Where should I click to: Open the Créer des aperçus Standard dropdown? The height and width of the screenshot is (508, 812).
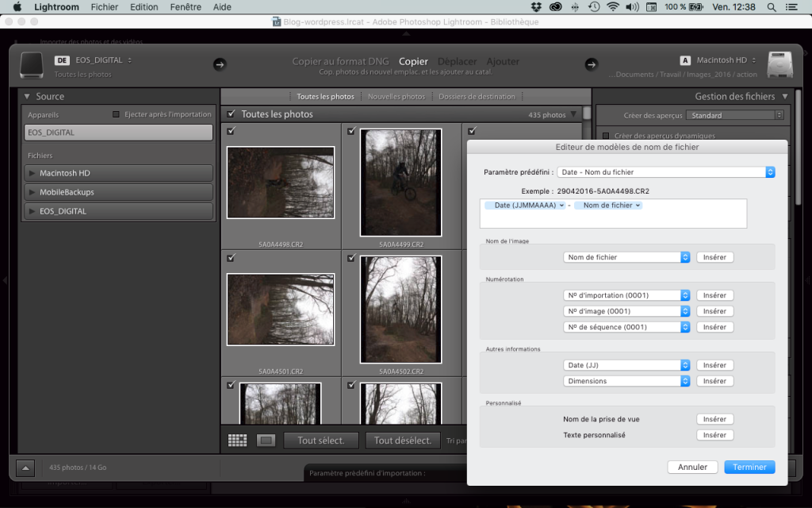click(735, 115)
